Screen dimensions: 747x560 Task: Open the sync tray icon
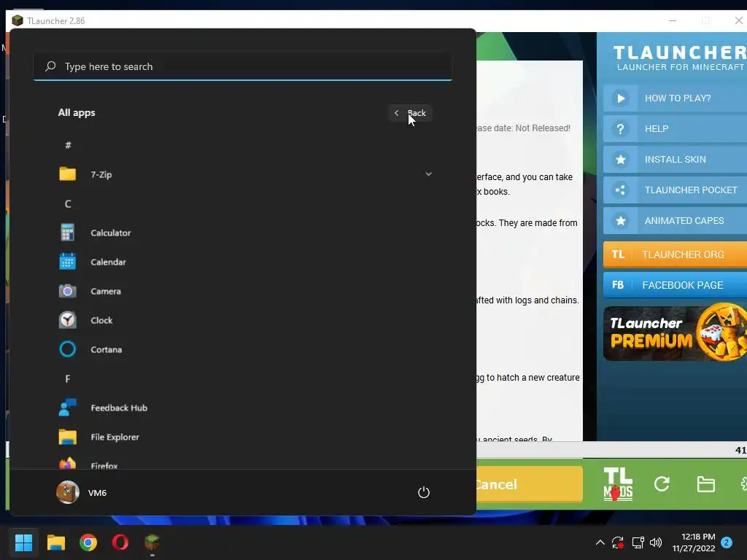618,542
